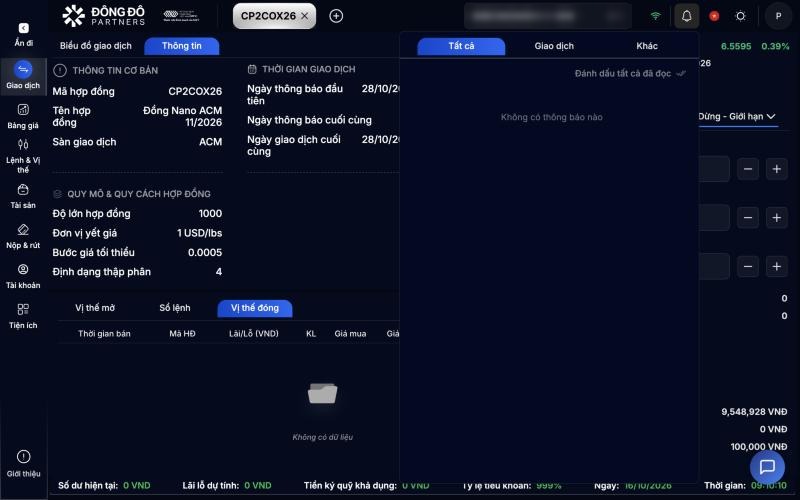Image resolution: width=800 pixels, height=500 pixels.
Task: Click the 6.5595 price value
Action: coord(736,46)
